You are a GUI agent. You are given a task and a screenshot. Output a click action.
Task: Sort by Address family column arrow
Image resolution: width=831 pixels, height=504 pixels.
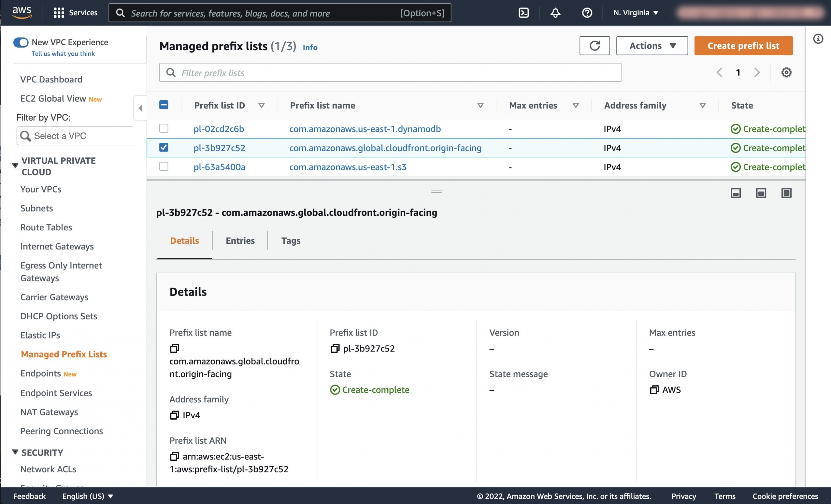(x=702, y=105)
